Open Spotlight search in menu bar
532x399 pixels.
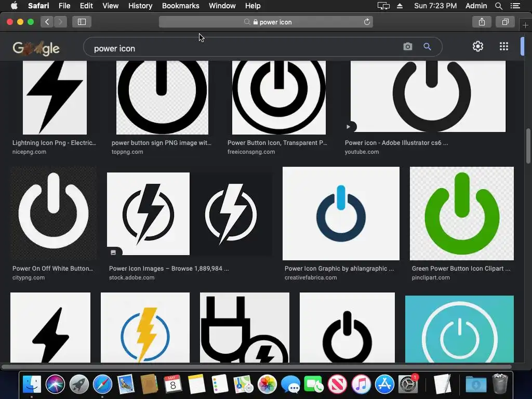(x=498, y=6)
